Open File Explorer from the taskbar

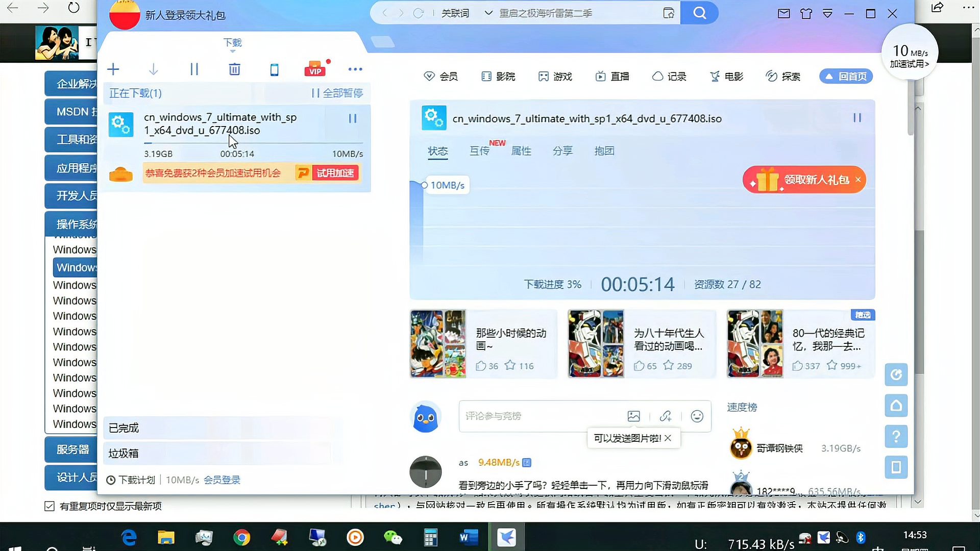click(166, 537)
